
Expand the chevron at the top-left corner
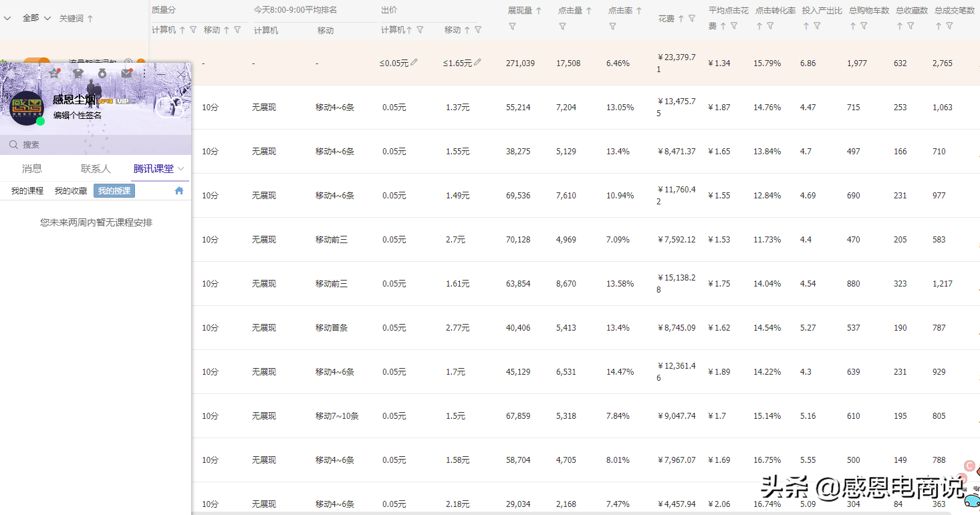pyautogui.click(x=7, y=18)
